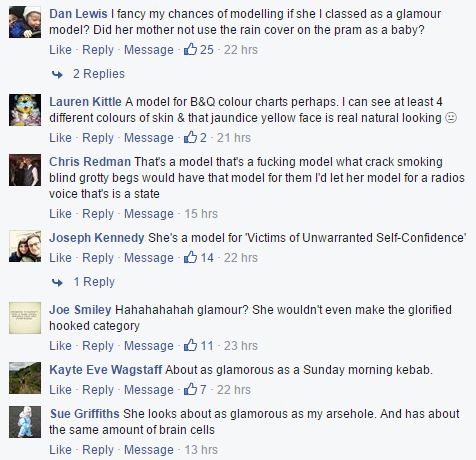This screenshot has width=476, height=460.
Task: Click thumbs-up icon on Lauren Kittle comment
Action: pyautogui.click(x=190, y=137)
